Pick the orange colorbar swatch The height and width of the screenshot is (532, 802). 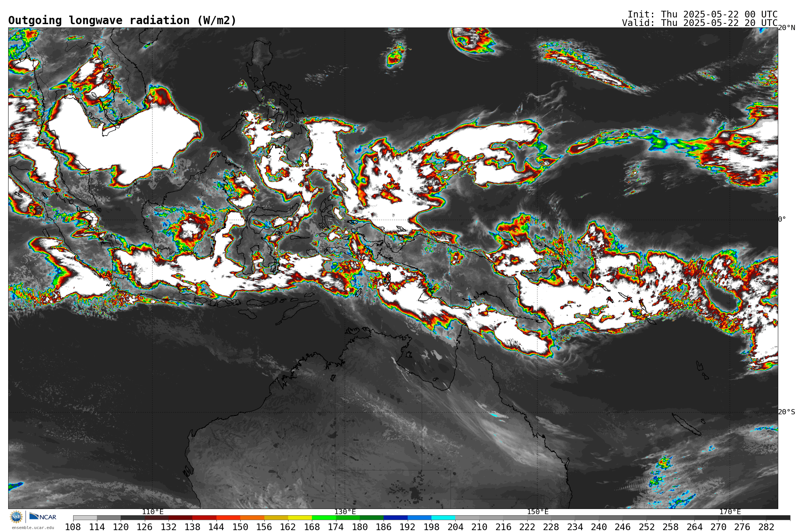(252, 518)
